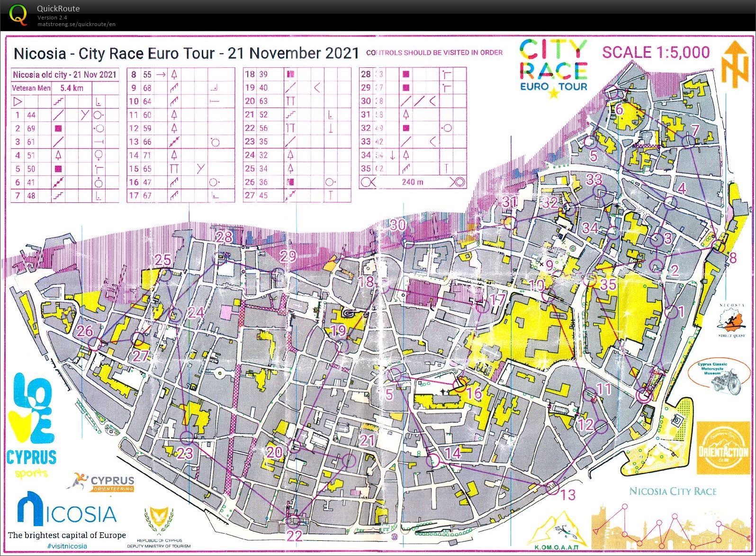The width and height of the screenshot is (756, 556).
Task: Click the start triangle in control description table
Action: (18, 101)
